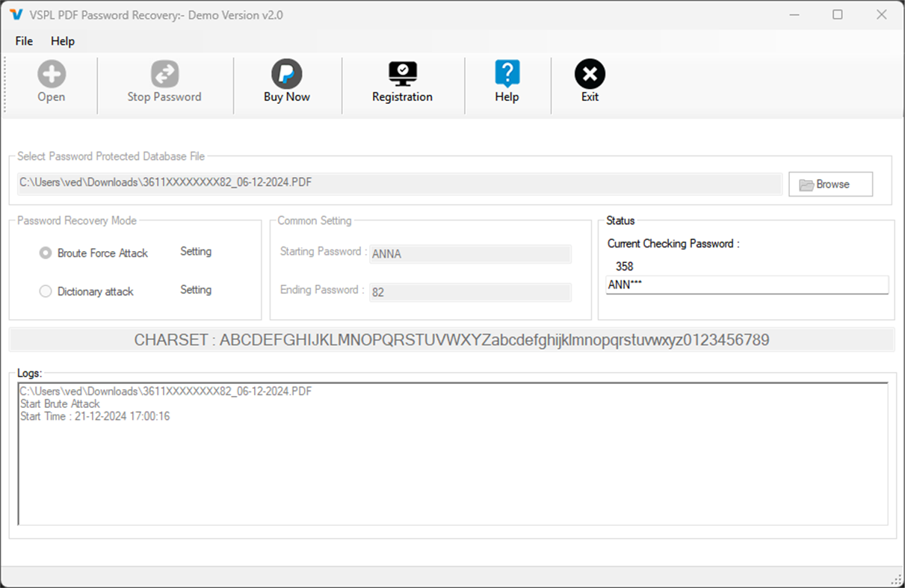Image resolution: width=905 pixels, height=588 pixels.
Task: Open the File menu
Action: pyautogui.click(x=23, y=41)
